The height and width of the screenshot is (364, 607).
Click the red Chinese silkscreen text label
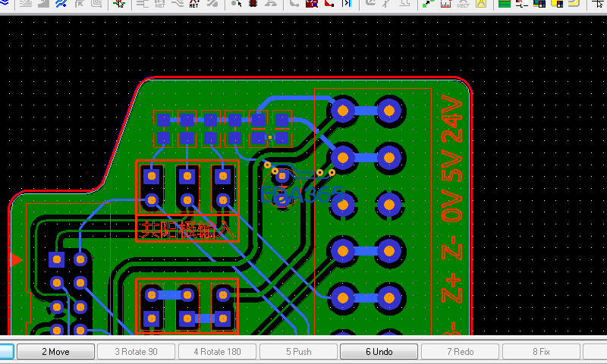click(187, 230)
